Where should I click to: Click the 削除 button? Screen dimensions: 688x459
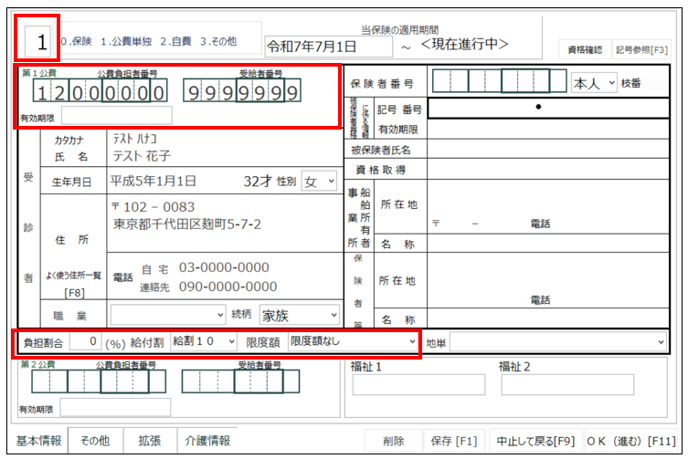tap(394, 440)
